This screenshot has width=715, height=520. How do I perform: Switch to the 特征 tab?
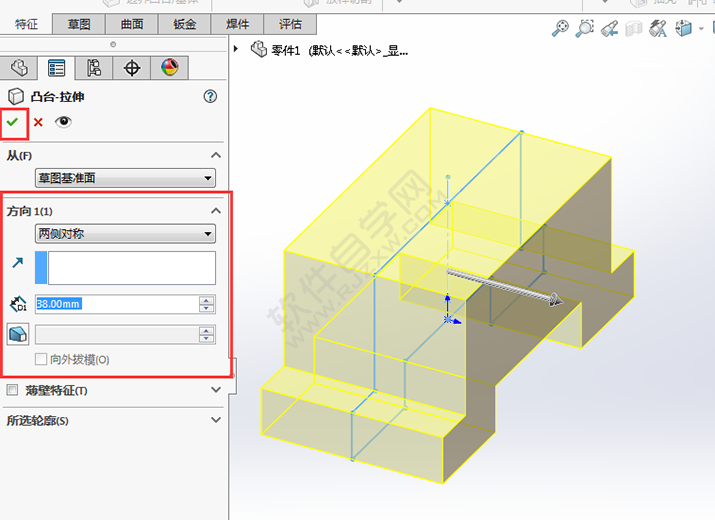(26, 24)
